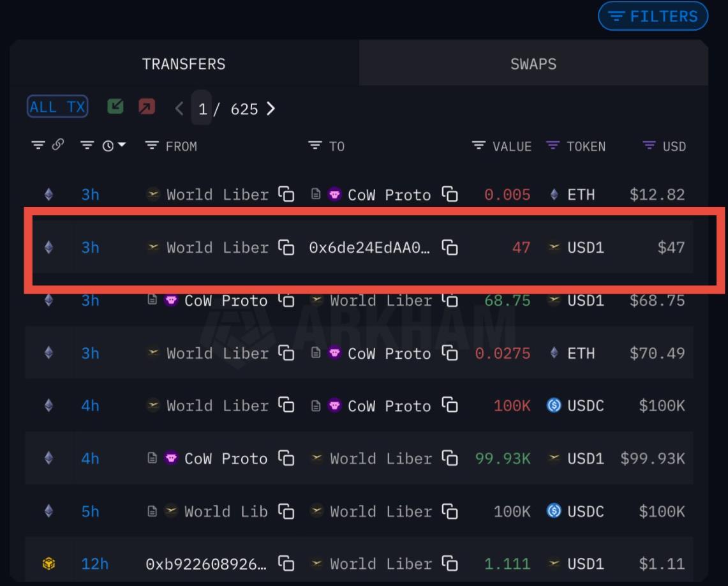Open the 3h timestamp of the $47 transfer
The height and width of the screenshot is (586, 728).
tap(90, 247)
